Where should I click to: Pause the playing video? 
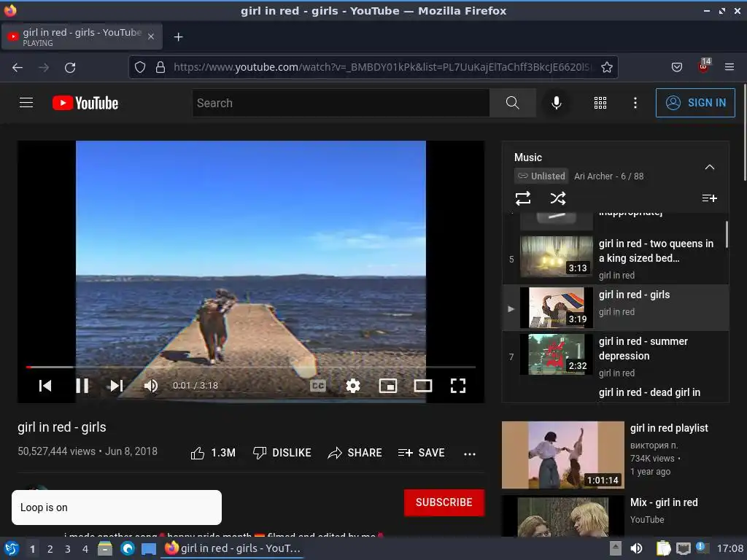coord(82,386)
